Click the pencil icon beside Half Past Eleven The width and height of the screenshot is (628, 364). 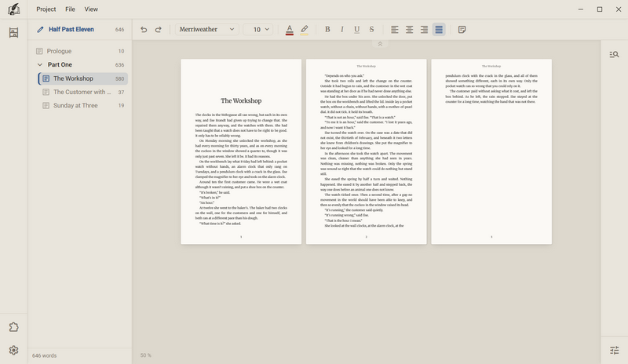(x=40, y=29)
